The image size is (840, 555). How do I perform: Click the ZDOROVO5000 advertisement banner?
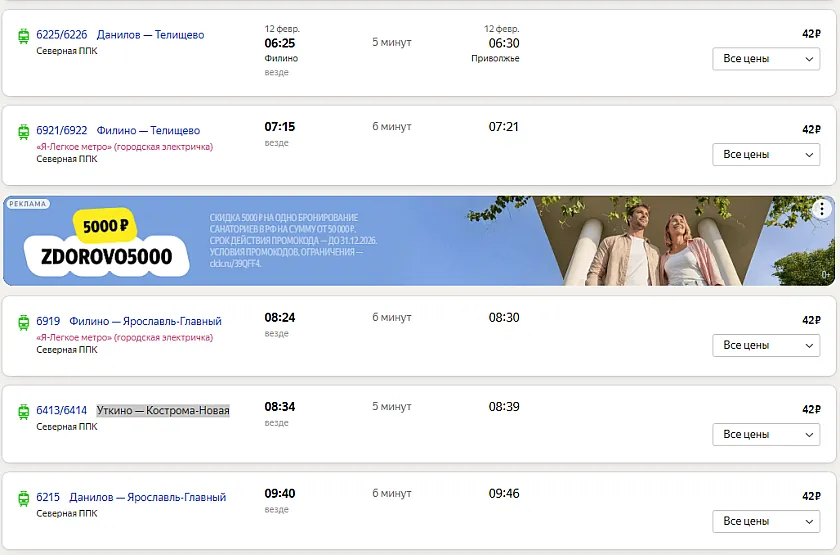(300, 241)
